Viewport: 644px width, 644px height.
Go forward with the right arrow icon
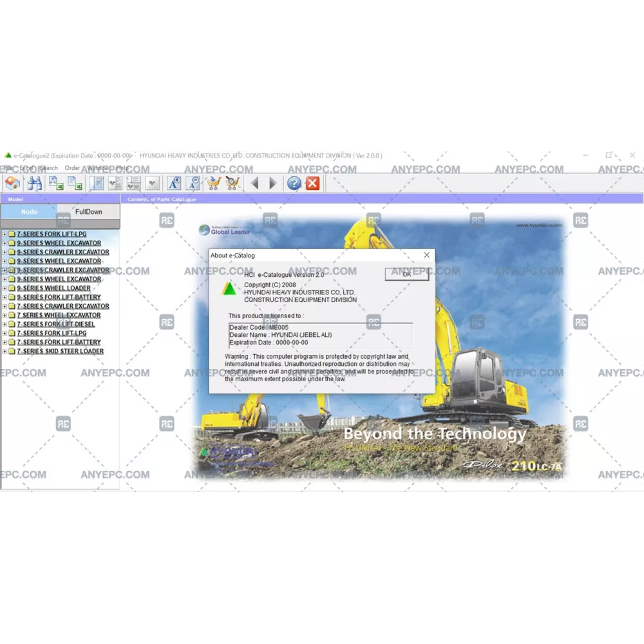pos(272,184)
